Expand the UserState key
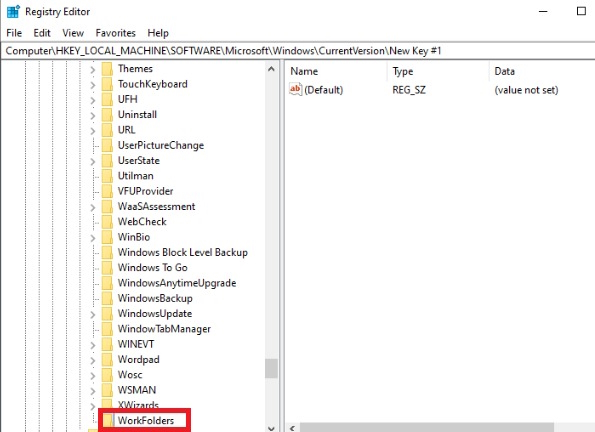 click(x=93, y=161)
